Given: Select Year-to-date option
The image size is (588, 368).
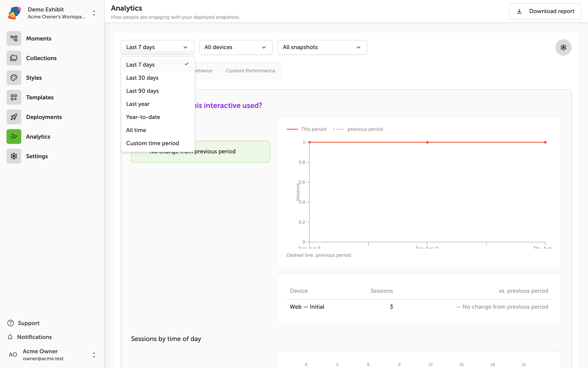Looking at the screenshot, I should click(x=158, y=117).
